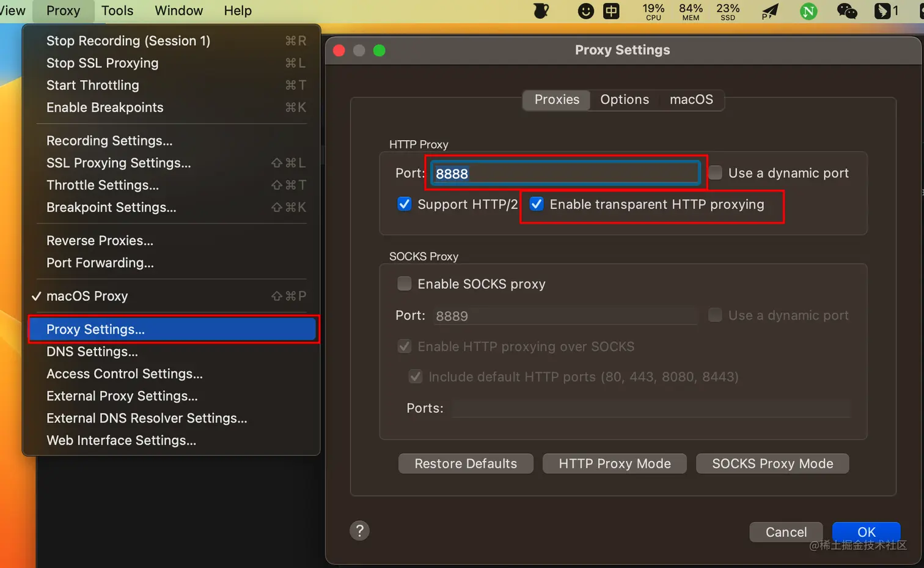The image size is (924, 568).
Task: Click the 23% SSD usage indicator
Action: (x=728, y=11)
